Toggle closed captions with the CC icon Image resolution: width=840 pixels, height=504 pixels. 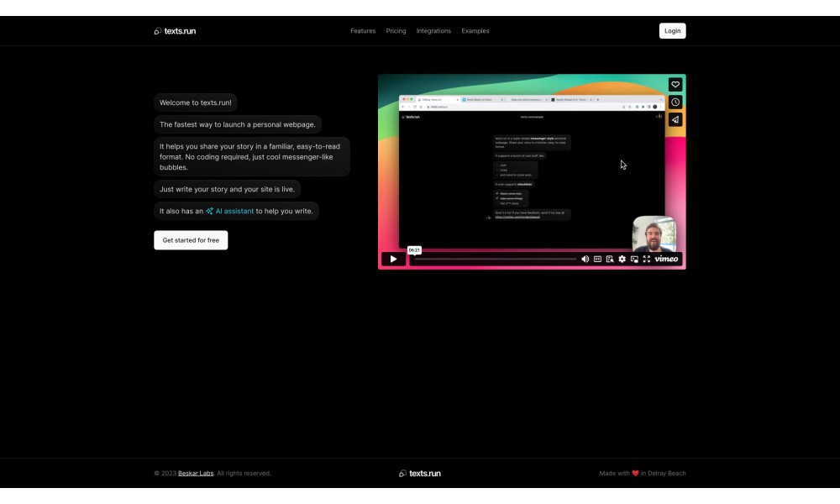pyautogui.click(x=597, y=260)
